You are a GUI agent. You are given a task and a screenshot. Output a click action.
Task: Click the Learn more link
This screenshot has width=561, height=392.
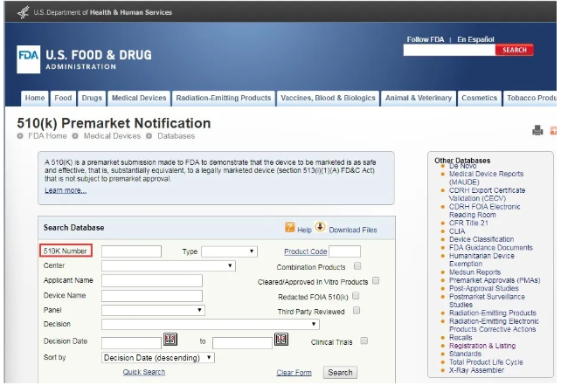(66, 190)
